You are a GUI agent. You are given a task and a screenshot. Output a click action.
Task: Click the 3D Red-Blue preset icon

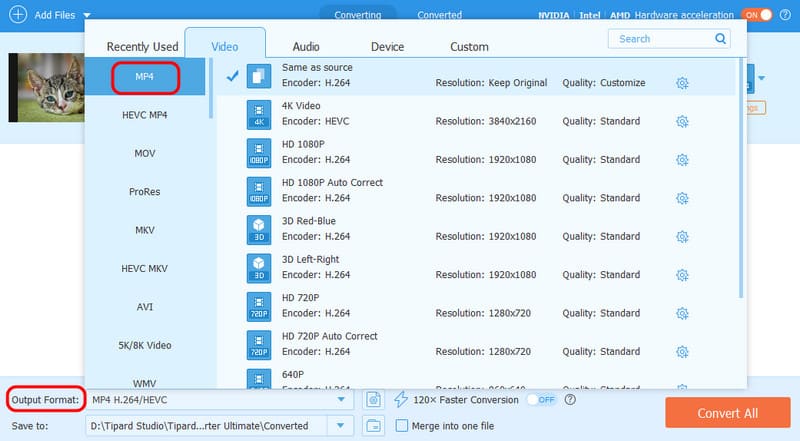[259, 229]
